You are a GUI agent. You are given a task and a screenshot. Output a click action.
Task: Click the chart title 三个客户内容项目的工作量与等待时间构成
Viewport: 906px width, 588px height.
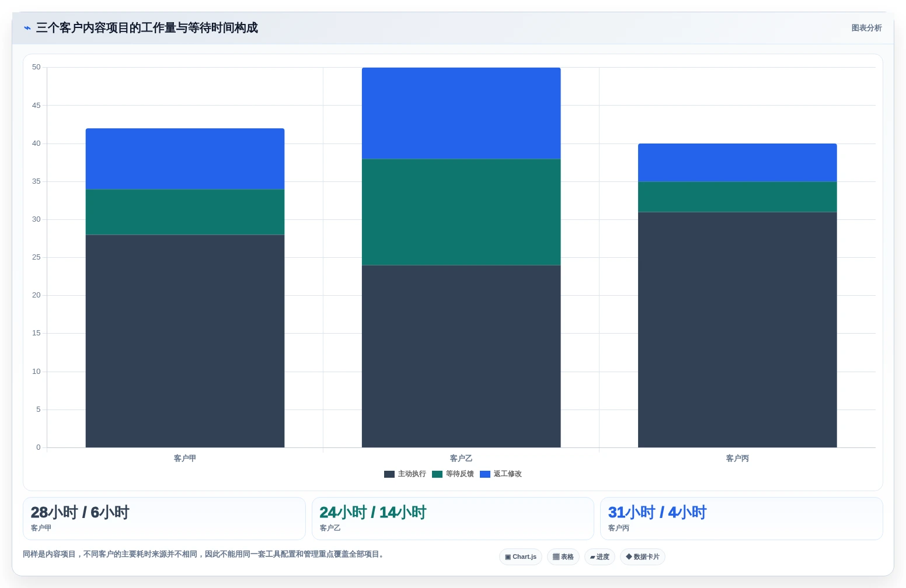coord(147,28)
